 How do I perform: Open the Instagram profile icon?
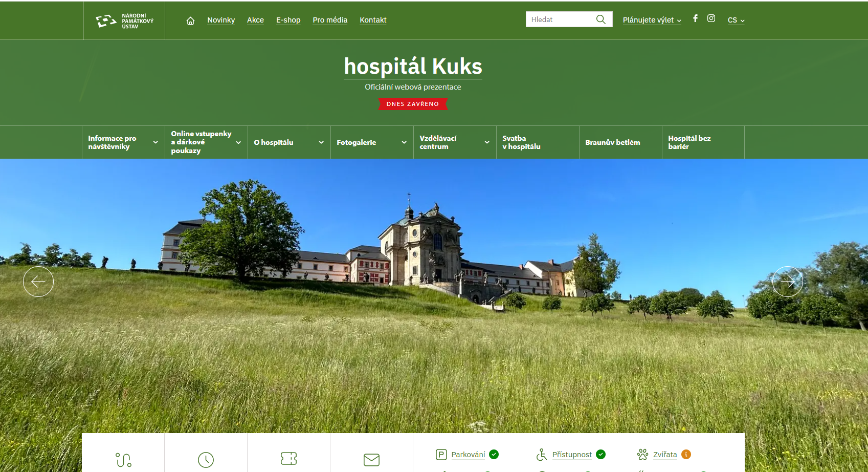point(711,18)
